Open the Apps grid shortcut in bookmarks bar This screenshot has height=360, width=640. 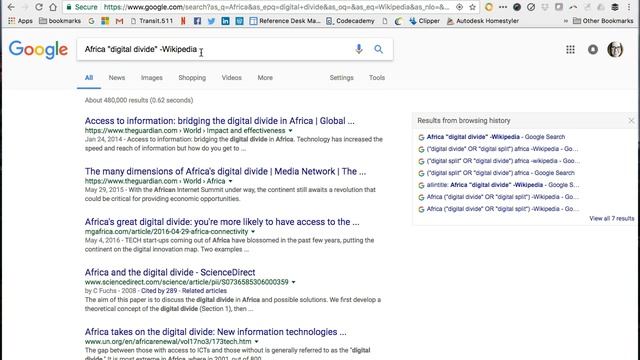click(x=20, y=20)
